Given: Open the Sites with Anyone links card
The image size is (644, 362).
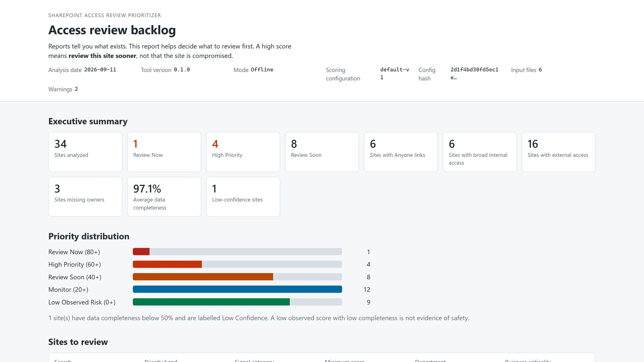Looking at the screenshot, I should click(401, 152).
